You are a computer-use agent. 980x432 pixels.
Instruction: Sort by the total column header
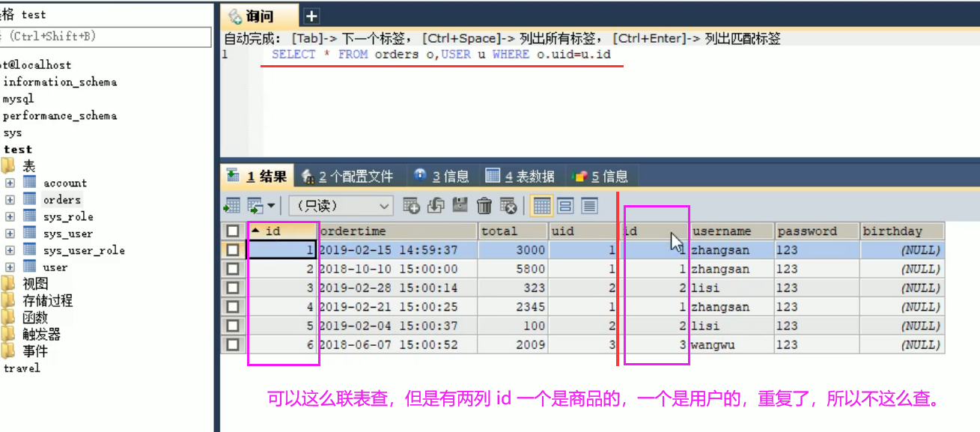click(513, 231)
